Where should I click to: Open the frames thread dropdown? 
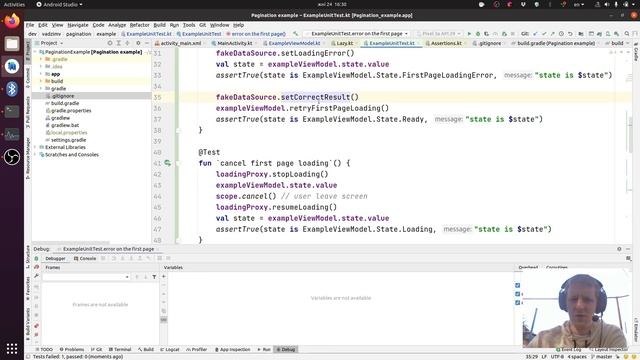click(x=86, y=277)
